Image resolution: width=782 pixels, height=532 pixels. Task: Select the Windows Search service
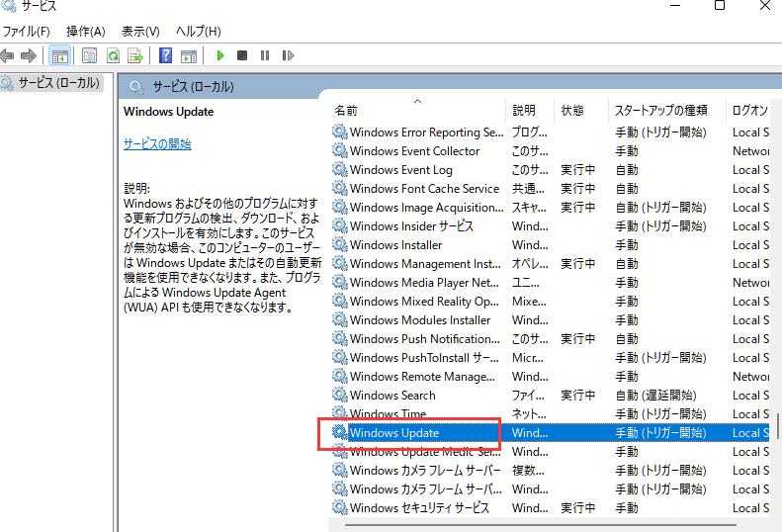coord(550,396)
